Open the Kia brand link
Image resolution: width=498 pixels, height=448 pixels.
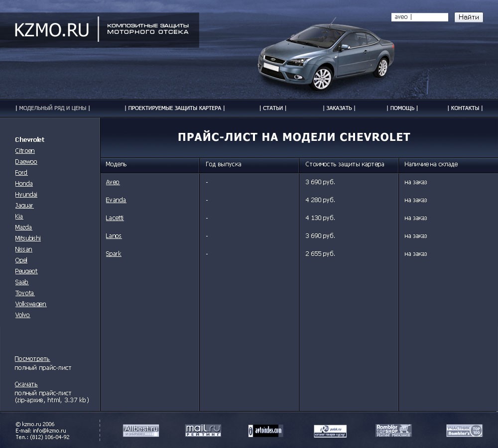pyautogui.click(x=19, y=216)
